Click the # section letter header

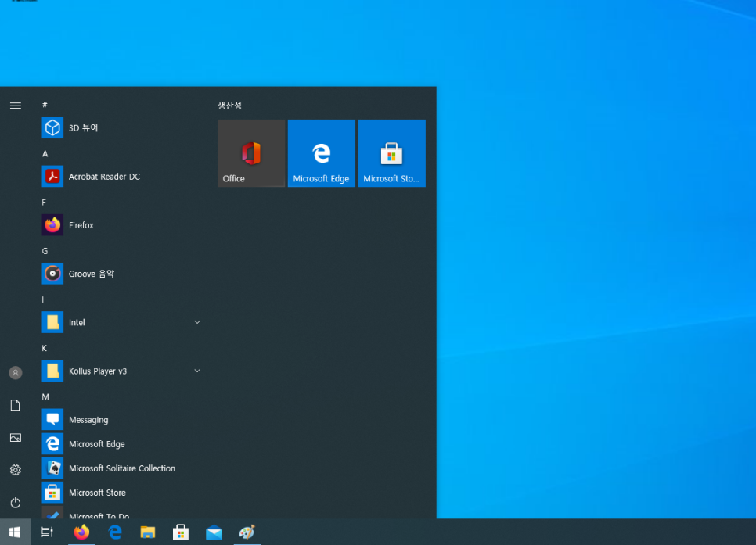45,105
